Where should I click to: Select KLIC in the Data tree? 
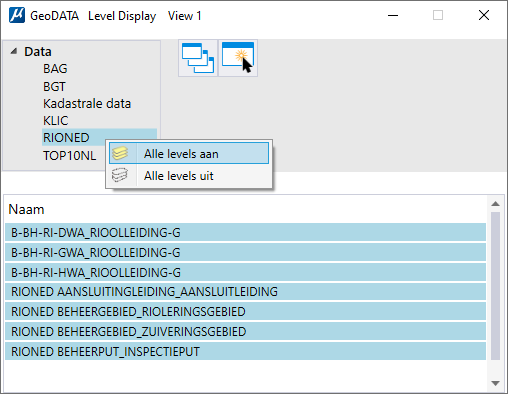(x=56, y=121)
